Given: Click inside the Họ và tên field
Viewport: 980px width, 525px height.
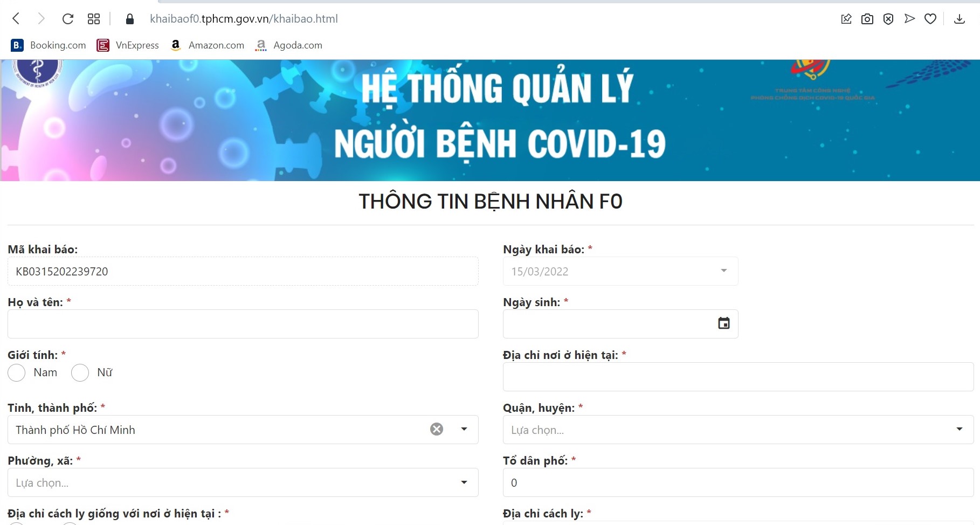Looking at the screenshot, I should tap(243, 324).
